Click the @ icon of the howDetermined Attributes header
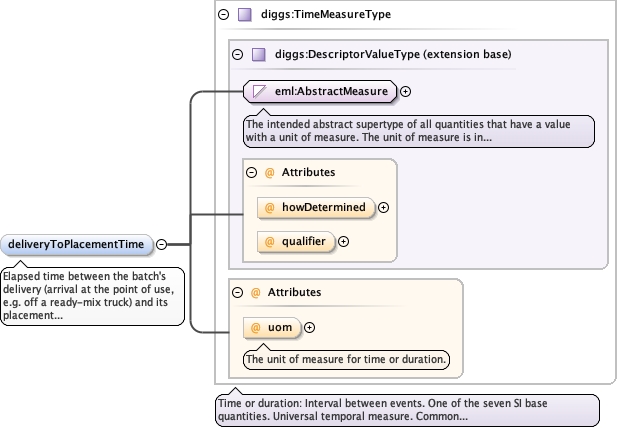 (270, 173)
